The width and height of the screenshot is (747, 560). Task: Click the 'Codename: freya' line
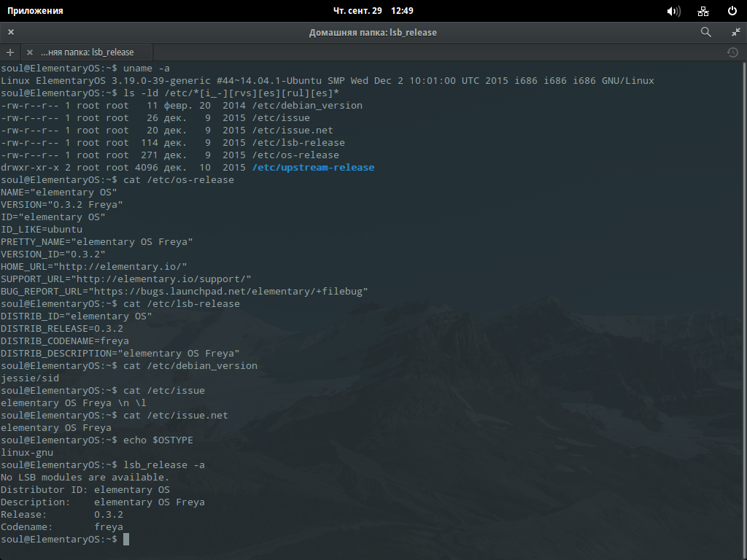pos(62,526)
